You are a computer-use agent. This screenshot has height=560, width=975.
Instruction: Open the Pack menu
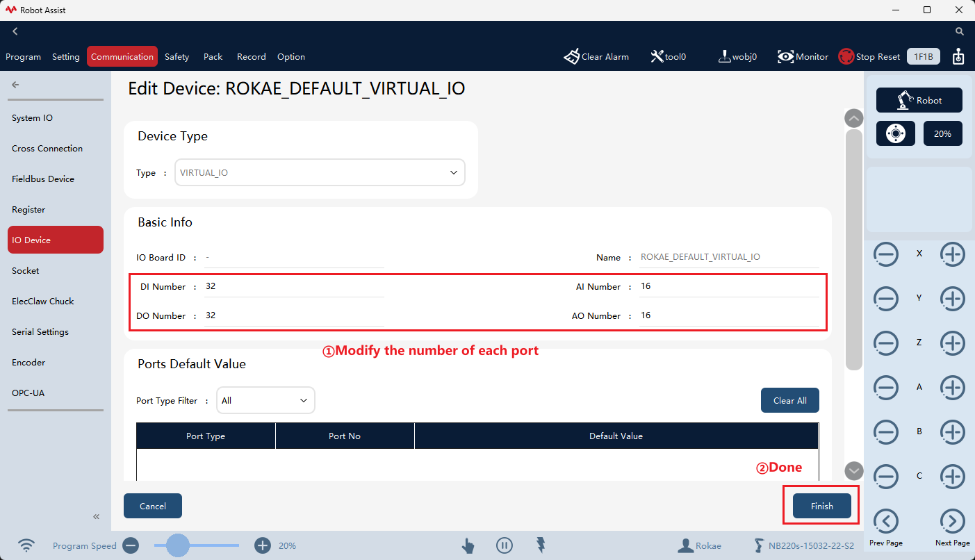[x=213, y=57]
